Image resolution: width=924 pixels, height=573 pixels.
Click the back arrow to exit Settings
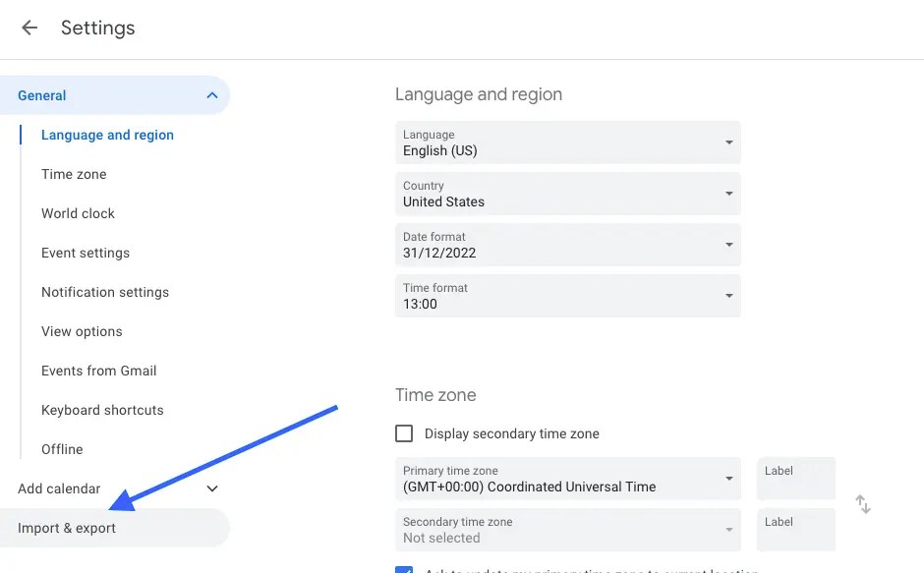29,28
